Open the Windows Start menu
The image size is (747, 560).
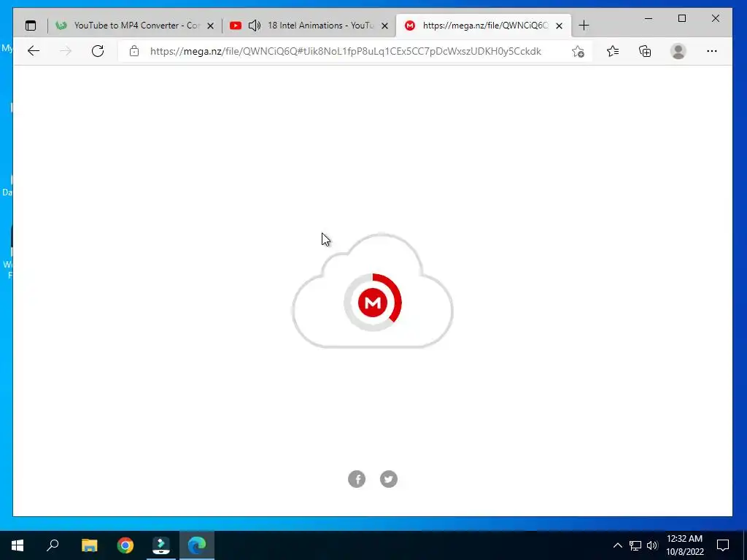click(x=18, y=545)
